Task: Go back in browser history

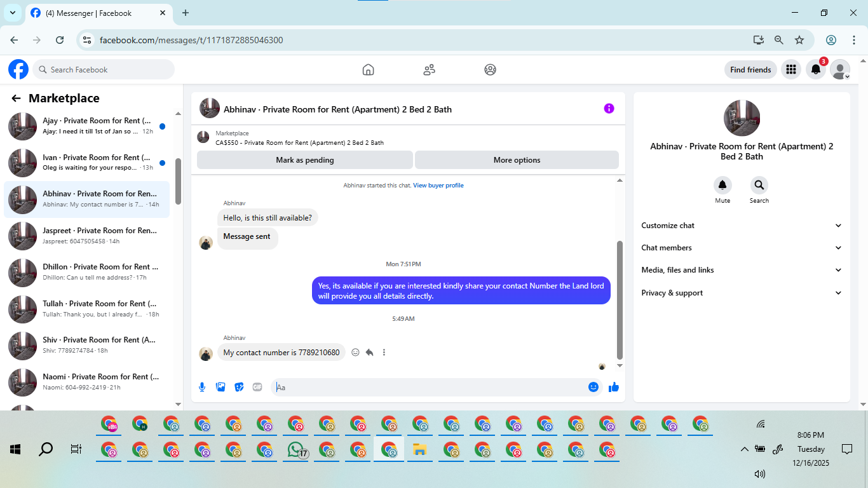Action: tap(15, 40)
